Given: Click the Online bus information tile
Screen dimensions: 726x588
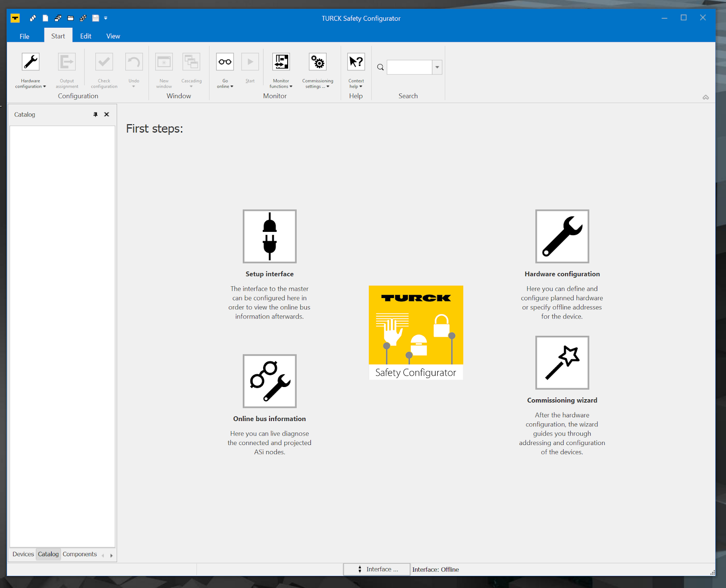Looking at the screenshot, I should [270, 381].
